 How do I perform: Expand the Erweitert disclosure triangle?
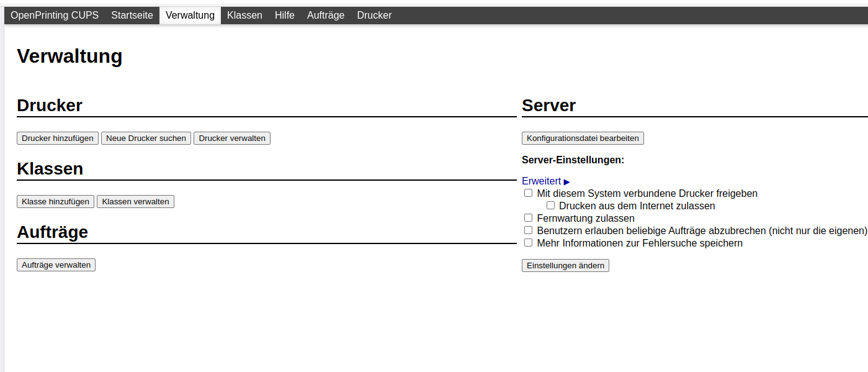click(566, 181)
